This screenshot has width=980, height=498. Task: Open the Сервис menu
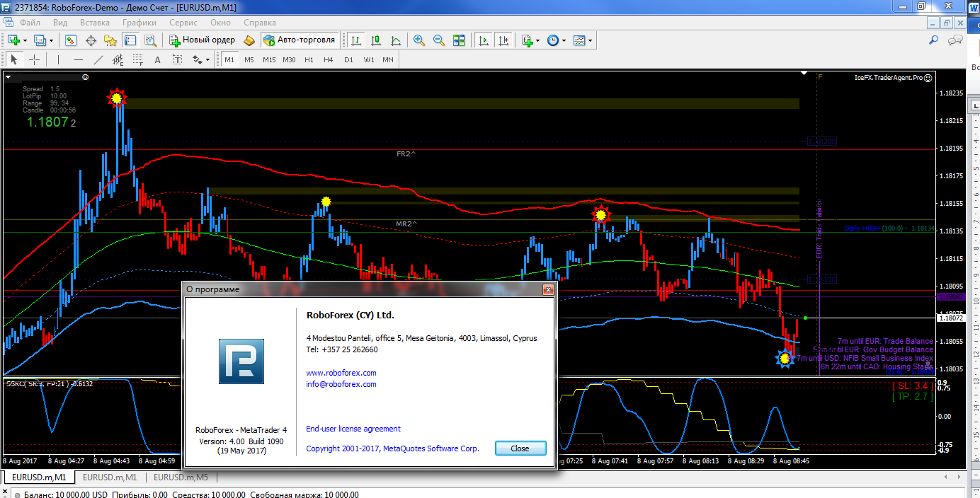click(183, 22)
